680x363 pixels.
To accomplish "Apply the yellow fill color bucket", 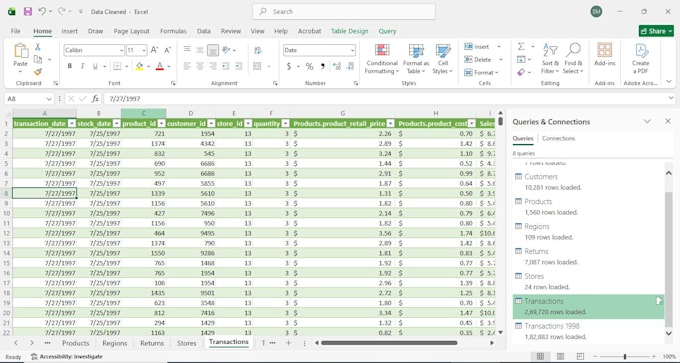I will click(139, 66).
